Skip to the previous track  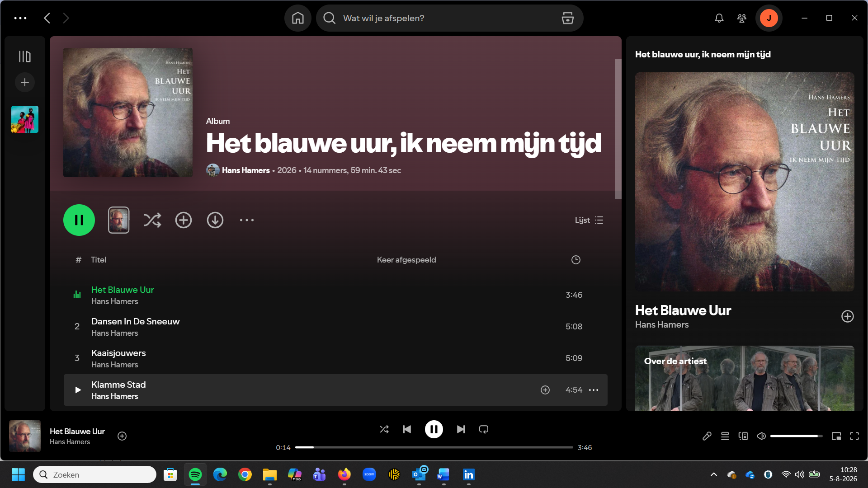(x=407, y=429)
